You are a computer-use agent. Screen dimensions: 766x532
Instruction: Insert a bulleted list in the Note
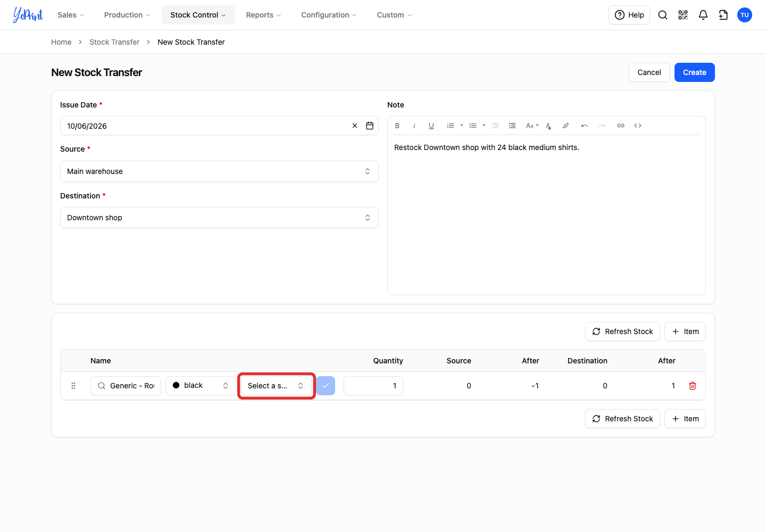[473, 126]
